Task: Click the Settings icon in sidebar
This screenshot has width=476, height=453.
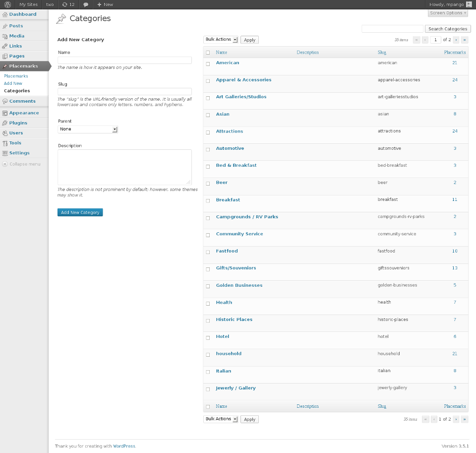Action: [5, 153]
